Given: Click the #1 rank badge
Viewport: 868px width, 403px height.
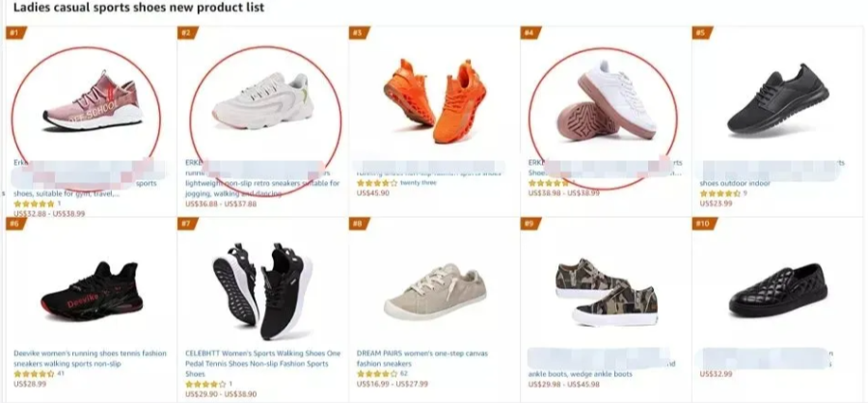Looking at the screenshot, I should (x=14, y=33).
